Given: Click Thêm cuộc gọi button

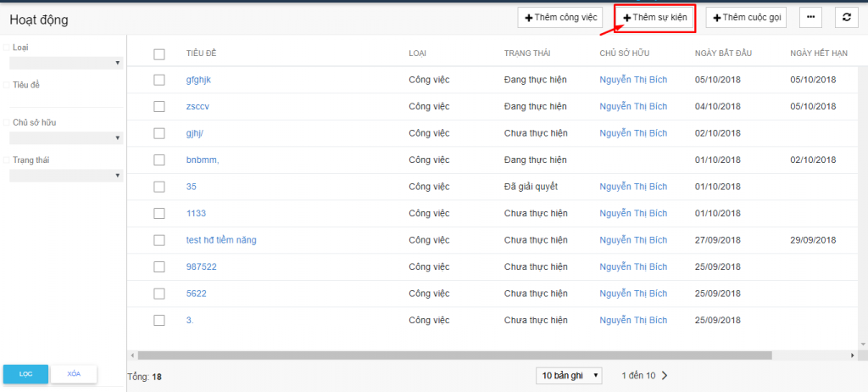Looking at the screenshot, I should (746, 17).
